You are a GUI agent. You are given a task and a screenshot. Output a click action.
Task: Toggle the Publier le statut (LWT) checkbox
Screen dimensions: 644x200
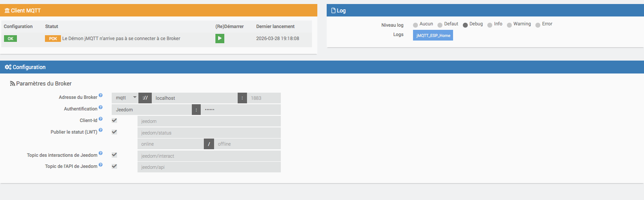[x=114, y=132]
